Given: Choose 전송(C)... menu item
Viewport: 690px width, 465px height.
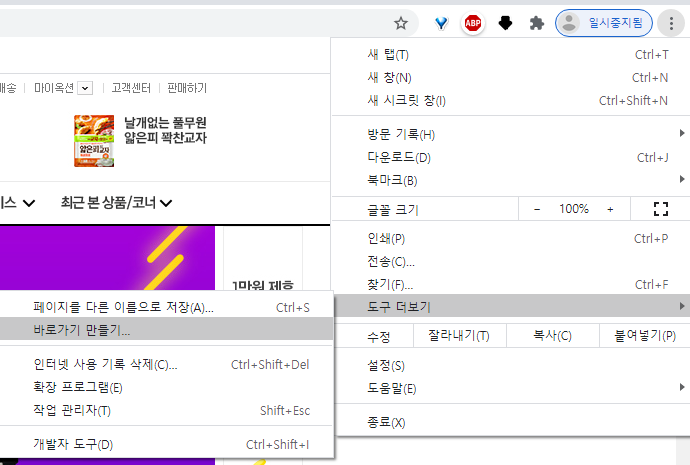Looking at the screenshot, I should pyautogui.click(x=510, y=261).
